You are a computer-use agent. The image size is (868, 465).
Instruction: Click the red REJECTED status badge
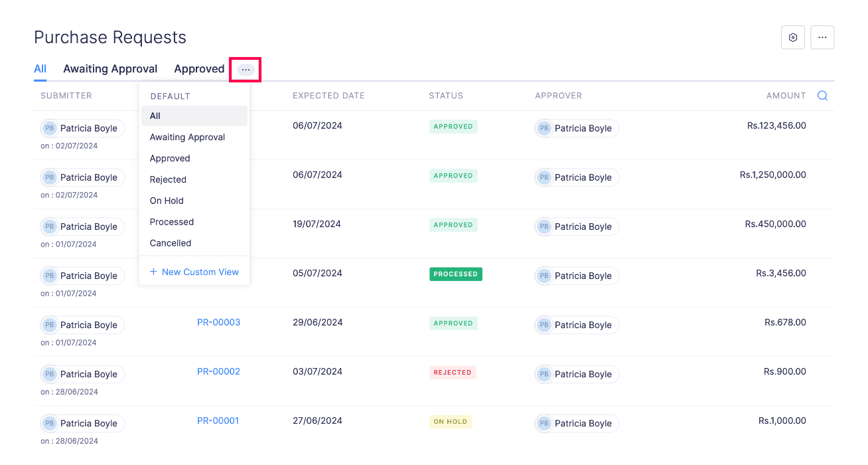(x=453, y=373)
